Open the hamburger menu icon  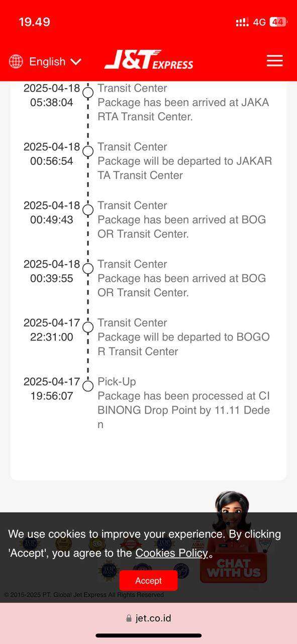click(x=274, y=61)
